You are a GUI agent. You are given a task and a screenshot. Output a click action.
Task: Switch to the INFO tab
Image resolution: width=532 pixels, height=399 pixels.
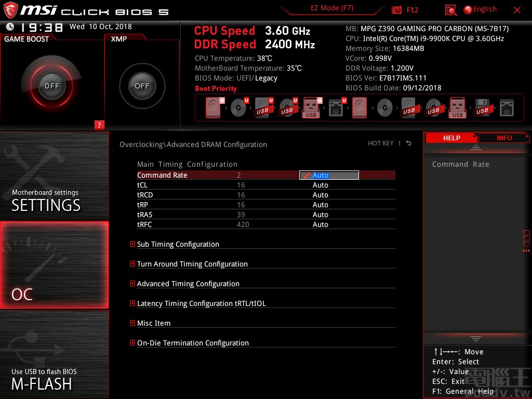504,138
